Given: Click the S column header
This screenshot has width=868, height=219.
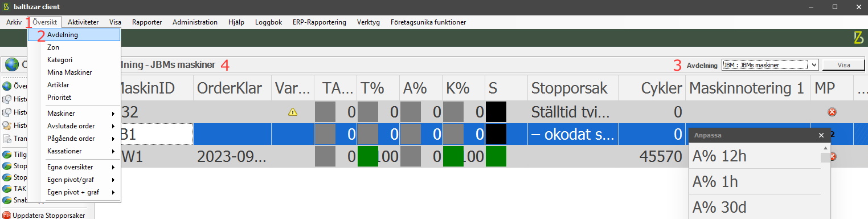Looking at the screenshot, I should pyautogui.click(x=506, y=88).
